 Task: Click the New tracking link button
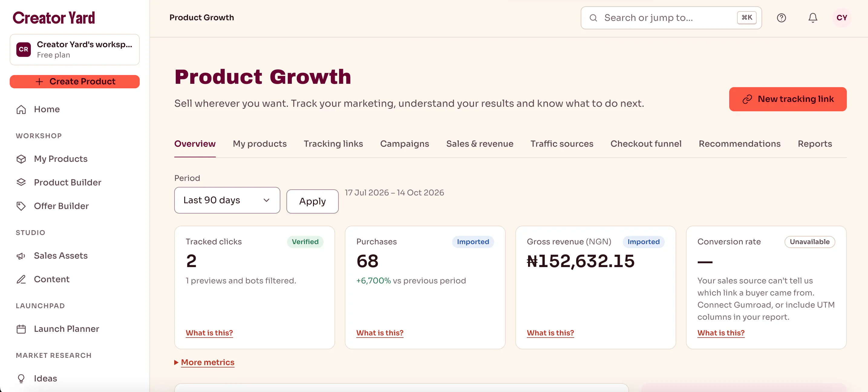(788, 99)
